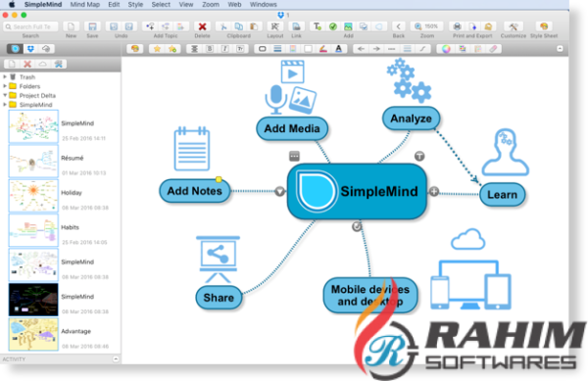Screen dimensions: 588x381
Task: Click the gold star icon in style bar
Action: [x=157, y=49]
